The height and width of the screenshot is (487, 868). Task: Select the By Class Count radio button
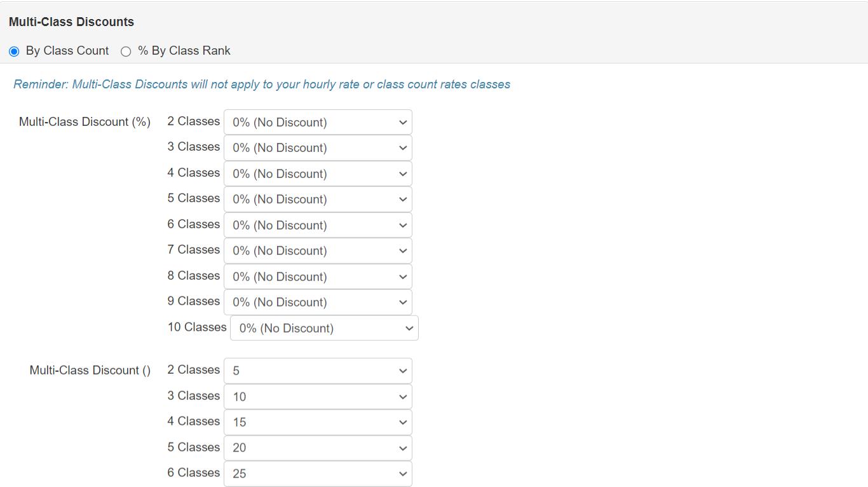(x=14, y=51)
